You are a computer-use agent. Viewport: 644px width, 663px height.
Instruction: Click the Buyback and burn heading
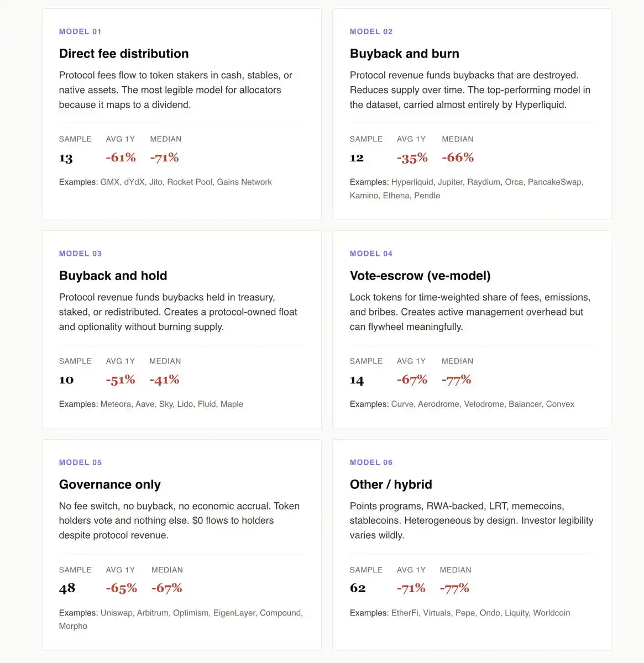pyautogui.click(x=404, y=54)
